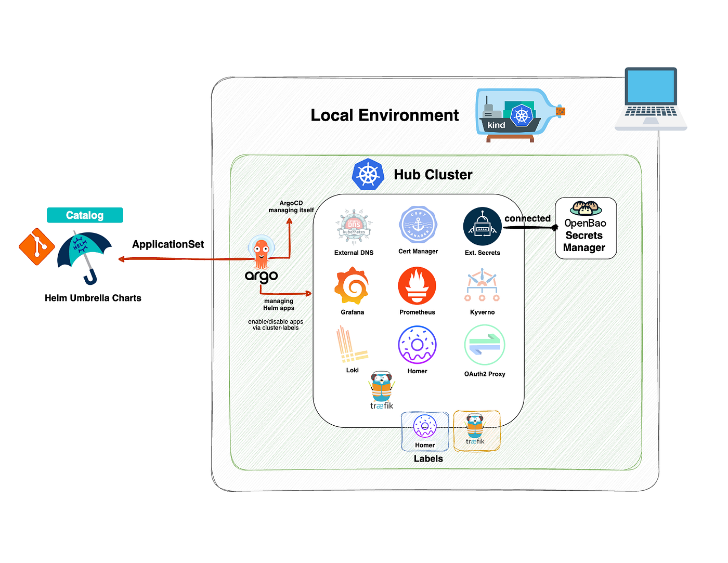This screenshot has width=728, height=563.
Task: Click the 'Kyverno' caption
Action: 483,312
